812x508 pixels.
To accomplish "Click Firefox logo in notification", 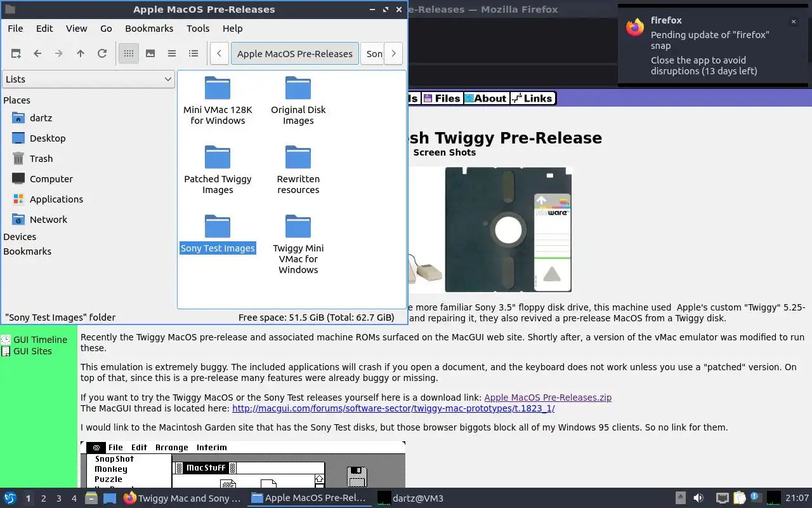I will (635, 27).
